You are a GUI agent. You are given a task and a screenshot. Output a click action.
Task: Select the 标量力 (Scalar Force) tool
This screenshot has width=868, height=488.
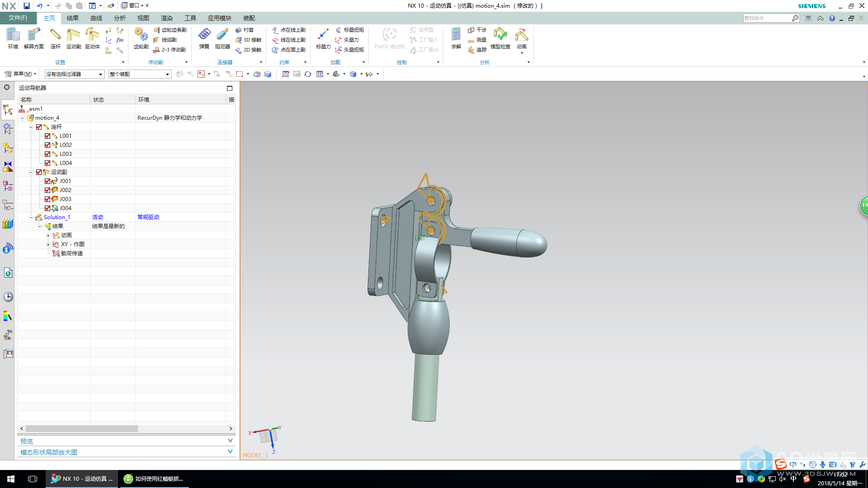coord(323,38)
